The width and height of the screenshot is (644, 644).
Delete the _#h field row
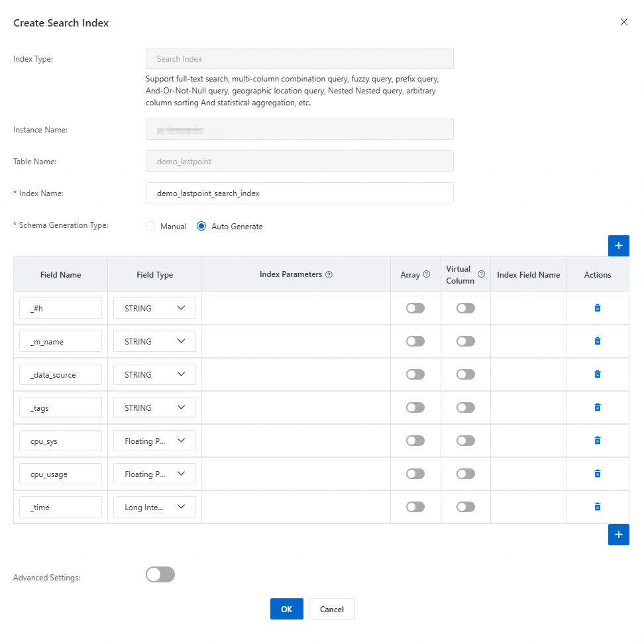click(597, 308)
